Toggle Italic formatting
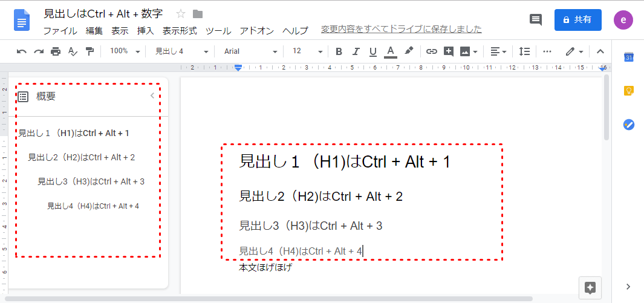 [356, 51]
